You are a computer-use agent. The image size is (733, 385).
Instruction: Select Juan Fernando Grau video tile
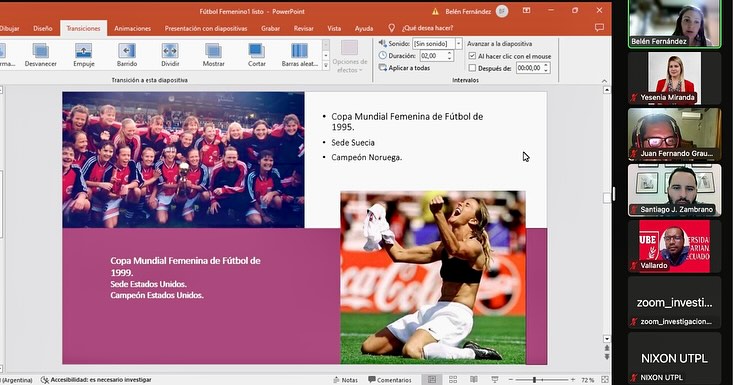(674, 134)
